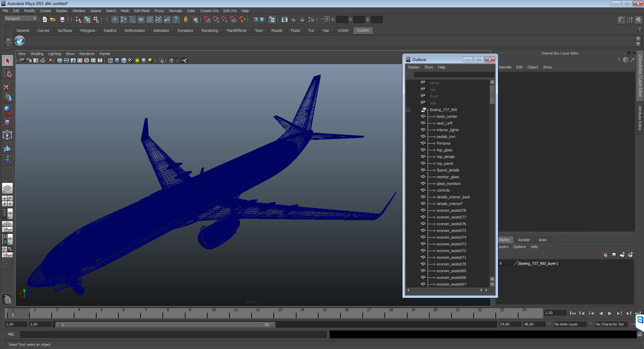Open the New Scene icon
This screenshot has height=349, width=644.
tap(45, 19)
